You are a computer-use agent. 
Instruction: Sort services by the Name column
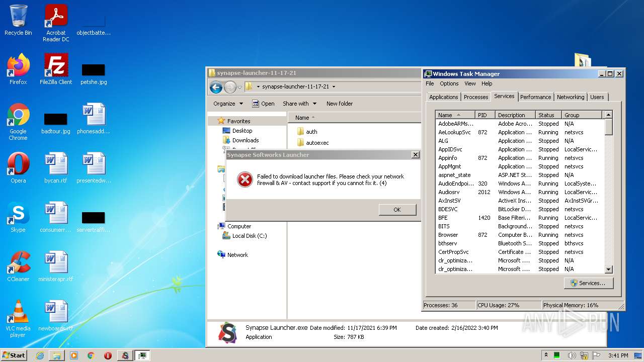(455, 115)
